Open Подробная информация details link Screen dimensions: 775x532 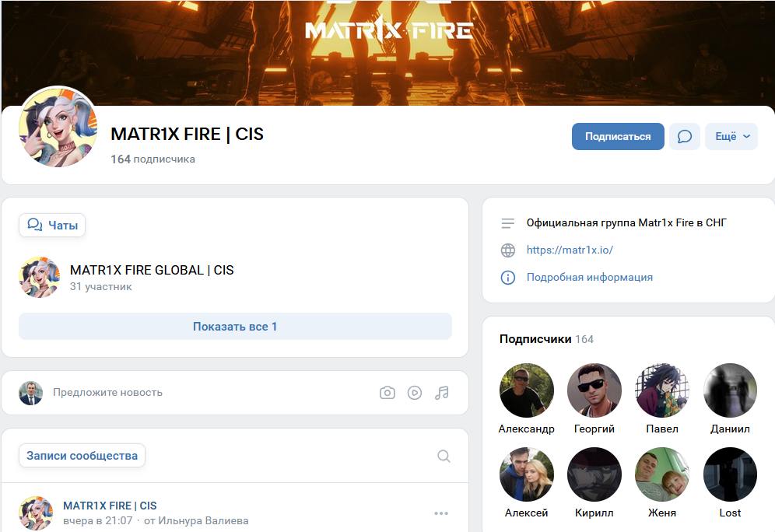[590, 277]
